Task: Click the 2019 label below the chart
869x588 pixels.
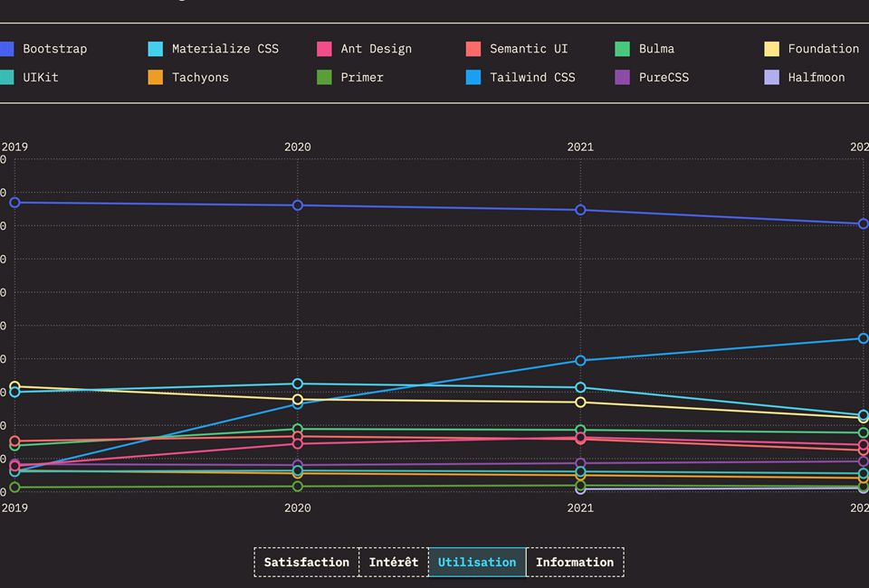Action: click(14, 507)
